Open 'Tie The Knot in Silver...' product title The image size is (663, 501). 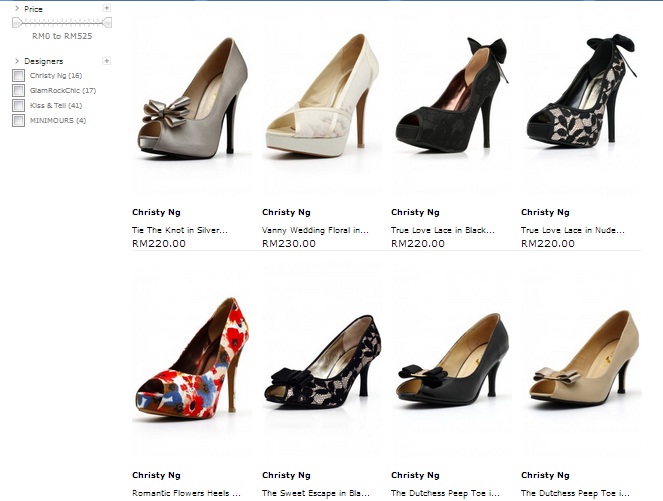[x=180, y=230]
